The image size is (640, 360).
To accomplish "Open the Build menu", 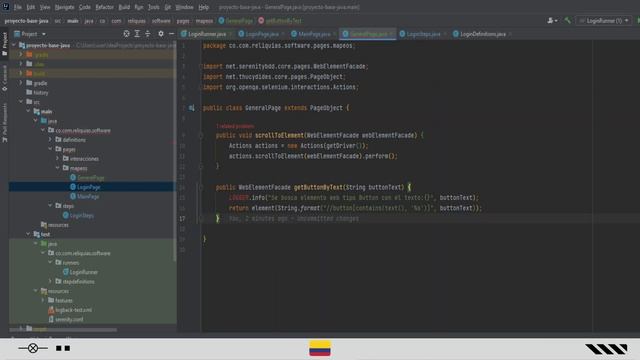I will [124, 7].
